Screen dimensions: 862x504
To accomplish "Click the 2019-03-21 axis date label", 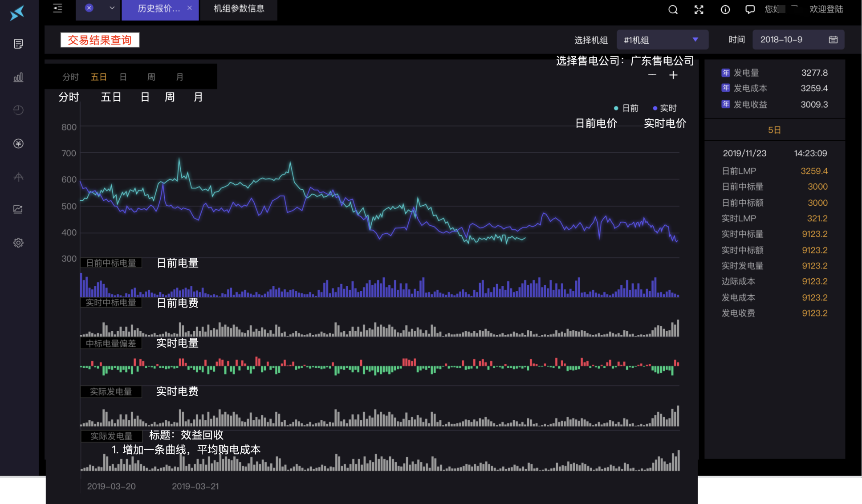I will point(195,486).
